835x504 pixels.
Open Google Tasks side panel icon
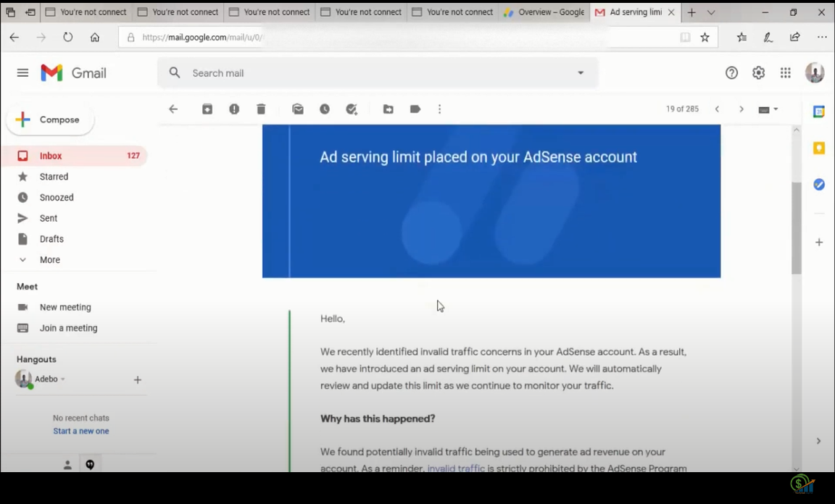[x=819, y=185]
